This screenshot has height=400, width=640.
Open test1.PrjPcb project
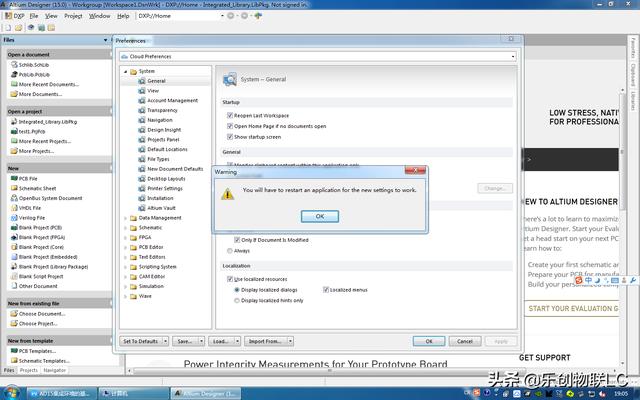32,131
